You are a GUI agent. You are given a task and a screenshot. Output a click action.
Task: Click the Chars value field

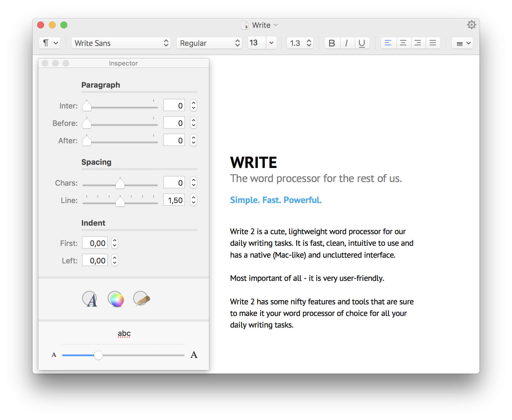point(174,182)
